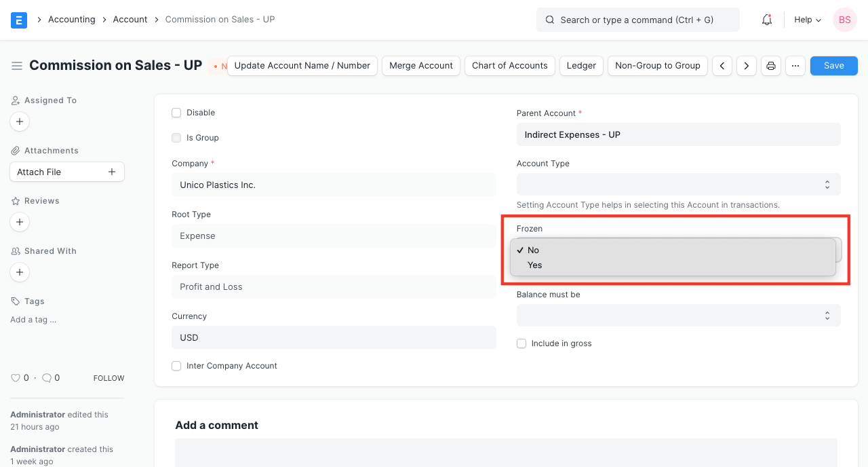Add an assignee with plus button
The height and width of the screenshot is (467, 868).
point(20,122)
